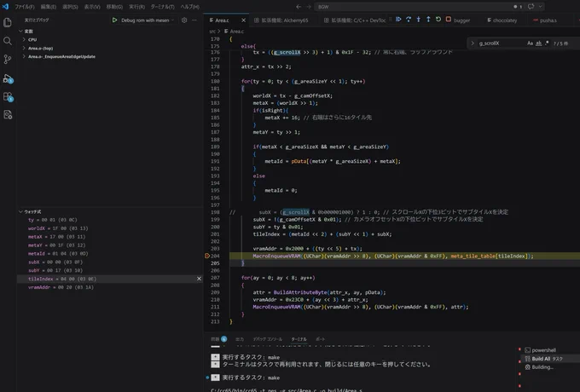Close the Area.c editor tab
Image resolution: width=580 pixels, height=392 pixels.
[x=243, y=20]
